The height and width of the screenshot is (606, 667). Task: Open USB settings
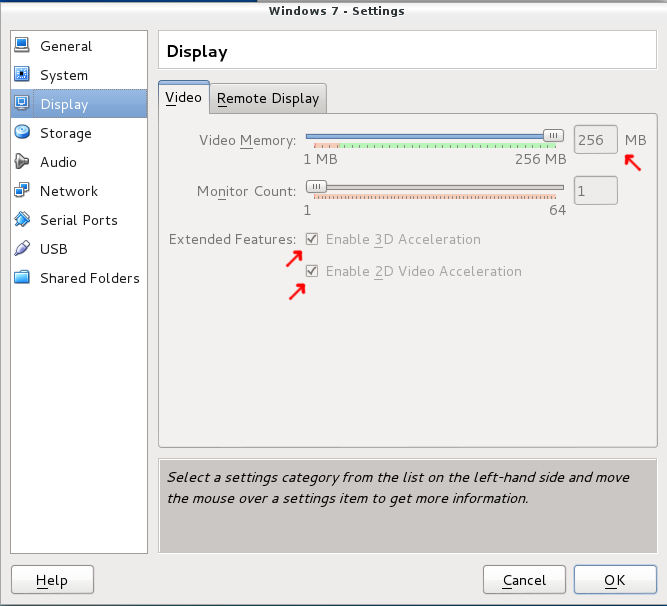(x=79, y=249)
